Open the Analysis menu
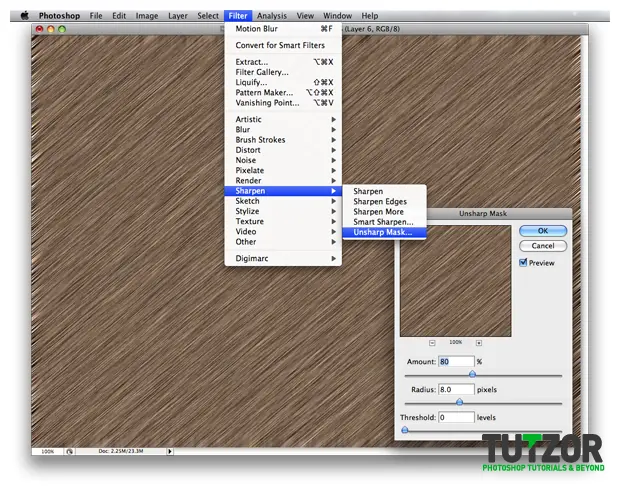Viewport: 620px width, 495px height. point(272,16)
